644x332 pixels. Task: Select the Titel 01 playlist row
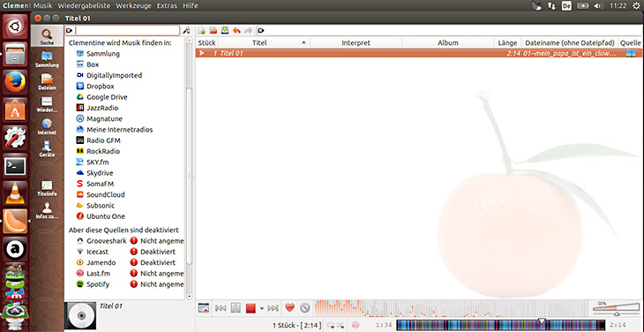tap(419, 53)
